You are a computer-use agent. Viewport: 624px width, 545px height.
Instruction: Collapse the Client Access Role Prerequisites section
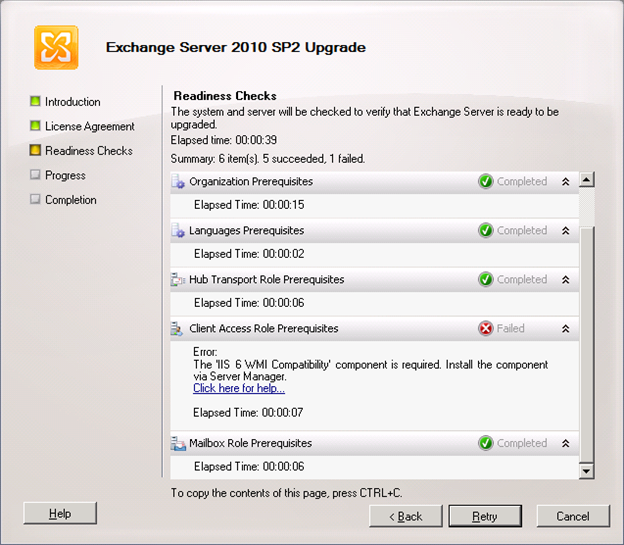click(565, 328)
